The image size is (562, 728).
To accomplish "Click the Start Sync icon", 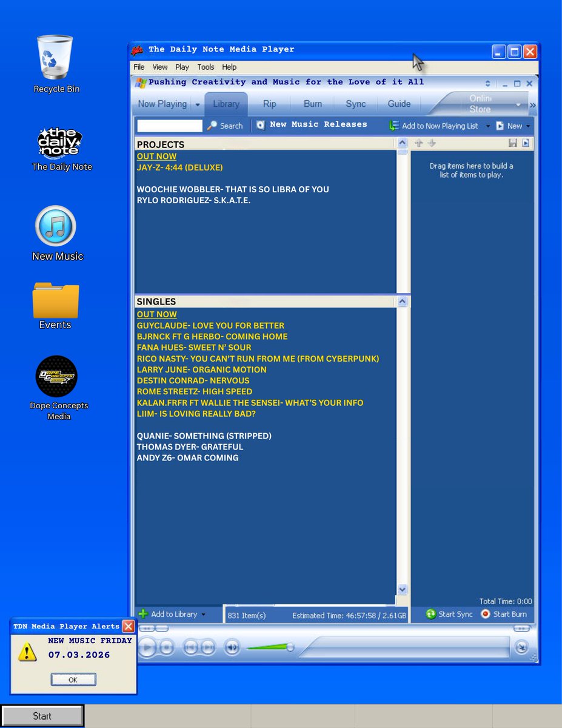I will 431,614.
